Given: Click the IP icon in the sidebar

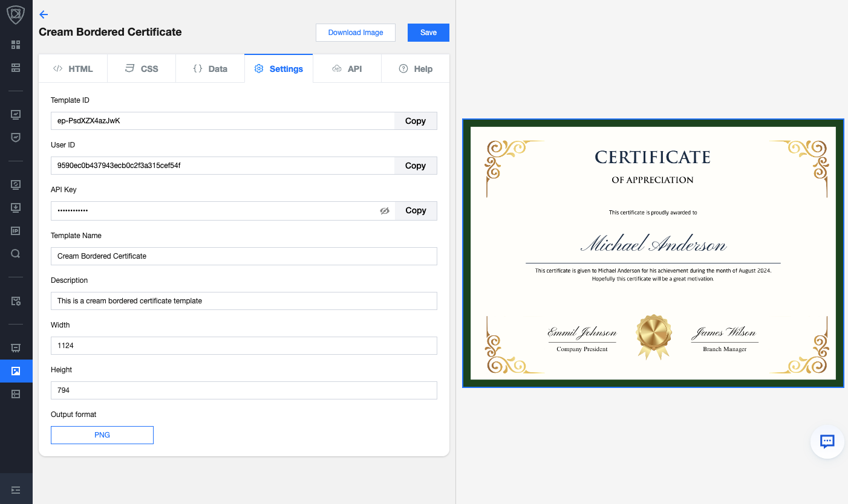Looking at the screenshot, I should coord(16,231).
